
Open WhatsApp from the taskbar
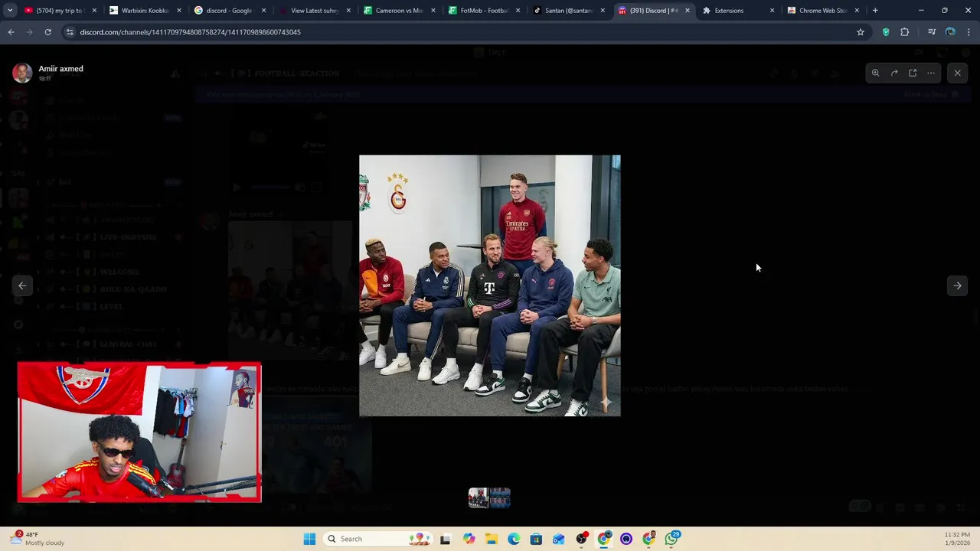[x=671, y=539]
